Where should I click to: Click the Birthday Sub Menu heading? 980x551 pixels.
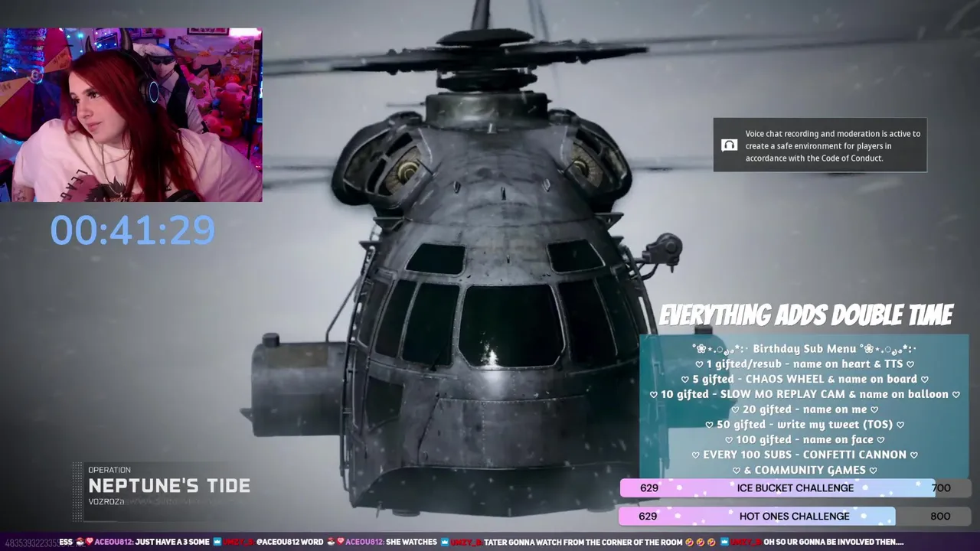(x=804, y=348)
